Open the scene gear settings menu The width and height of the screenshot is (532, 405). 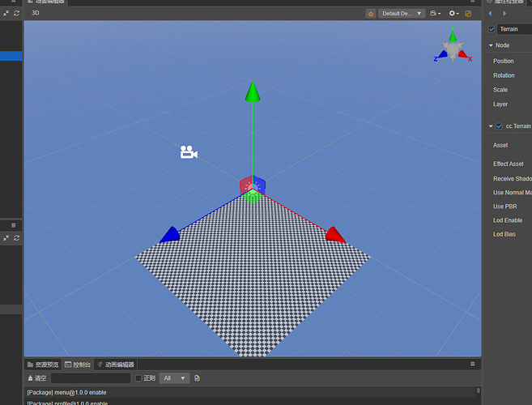coord(453,13)
